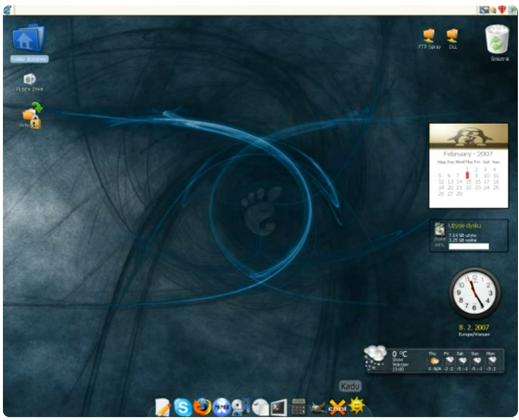Click the Sat forecast in weather widget
The width and height of the screenshot is (519, 420).
(462, 362)
